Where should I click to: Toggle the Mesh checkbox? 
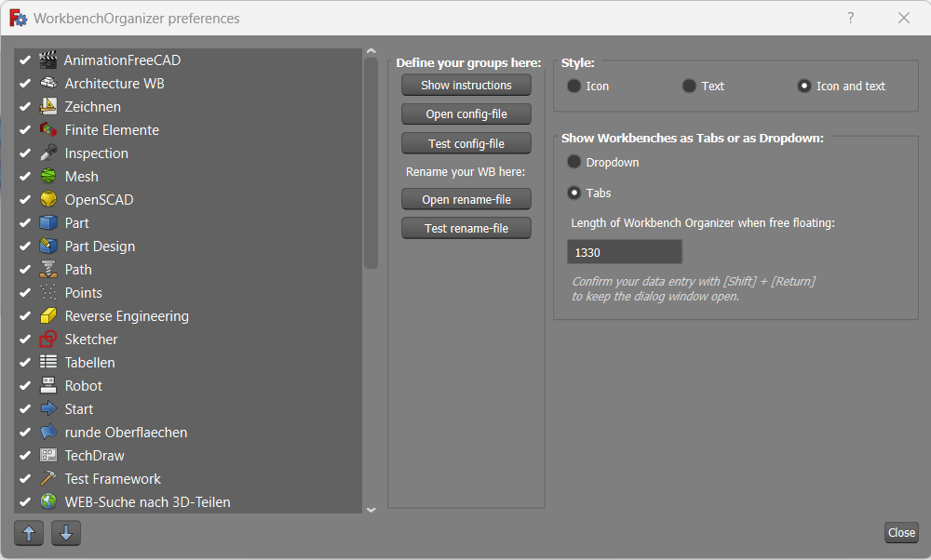(x=25, y=176)
